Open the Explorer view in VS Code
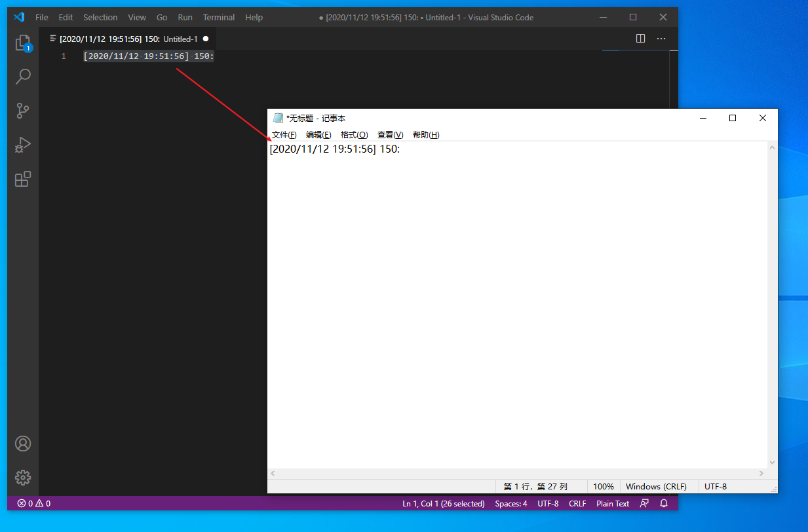Screen dimensions: 808x532 pyautogui.click(x=23, y=43)
